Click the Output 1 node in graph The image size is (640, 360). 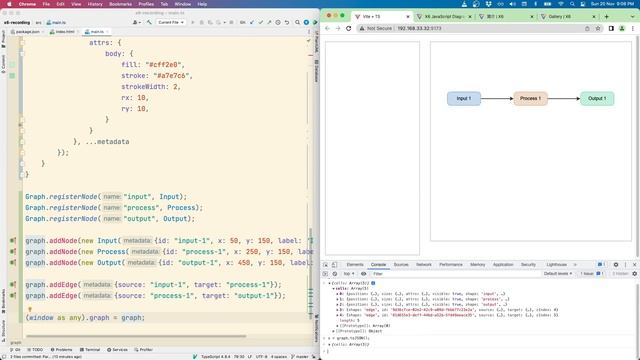[x=597, y=98]
